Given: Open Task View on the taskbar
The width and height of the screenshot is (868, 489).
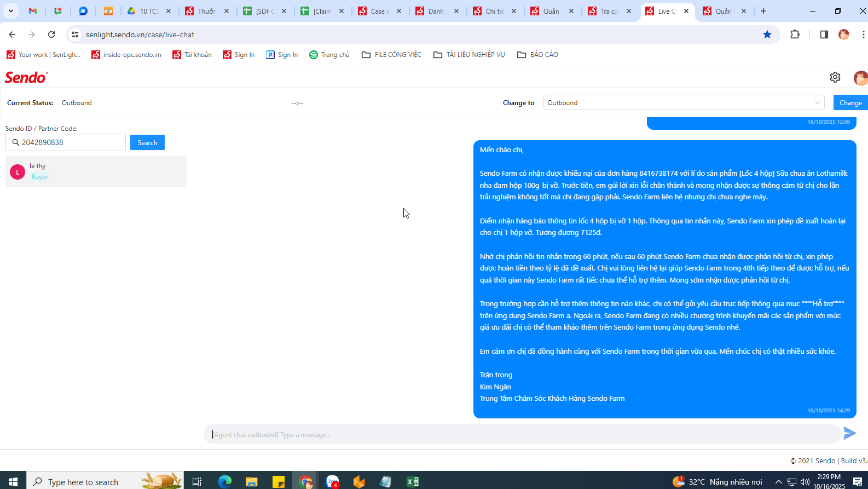Looking at the screenshot, I should [197, 481].
